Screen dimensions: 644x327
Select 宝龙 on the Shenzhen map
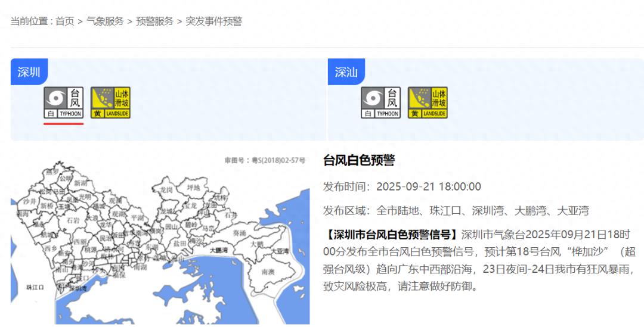pos(190,206)
